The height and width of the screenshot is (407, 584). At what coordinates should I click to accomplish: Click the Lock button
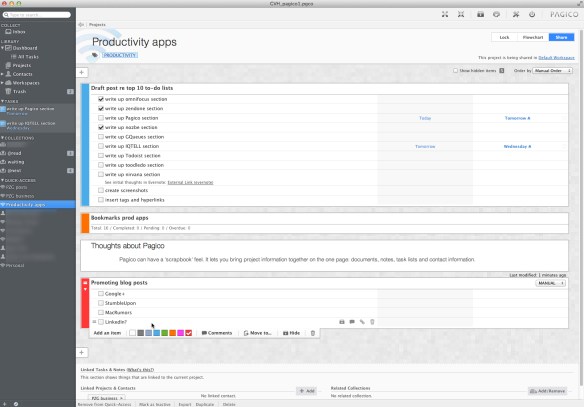click(x=504, y=37)
